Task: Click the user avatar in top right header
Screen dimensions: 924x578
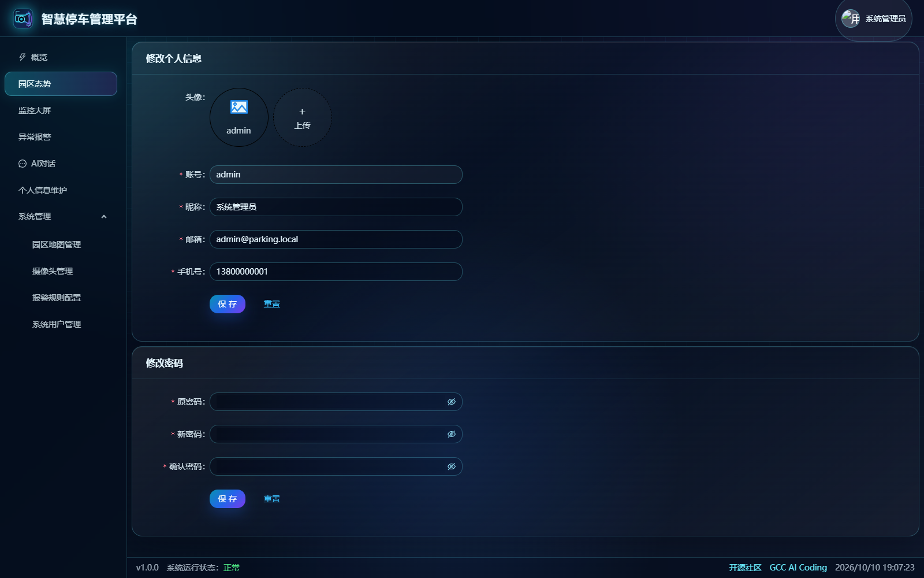Action: click(851, 18)
